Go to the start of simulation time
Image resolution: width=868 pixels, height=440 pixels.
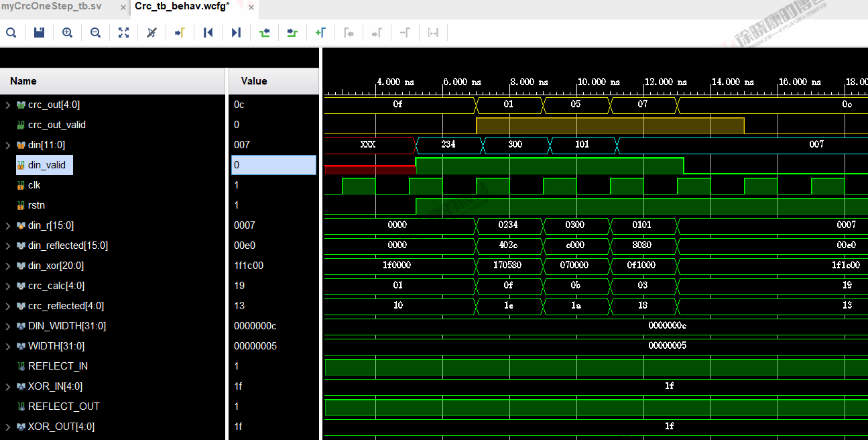tap(208, 32)
